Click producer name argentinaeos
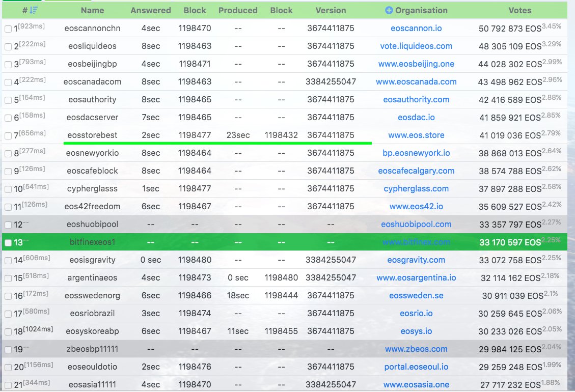This screenshot has height=392, width=575. (x=92, y=277)
